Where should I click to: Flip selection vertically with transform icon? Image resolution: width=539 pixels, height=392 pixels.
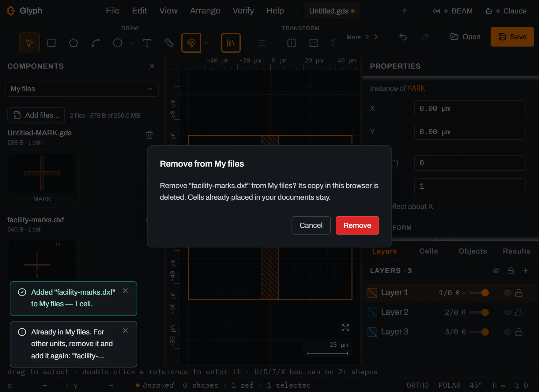pos(314,43)
